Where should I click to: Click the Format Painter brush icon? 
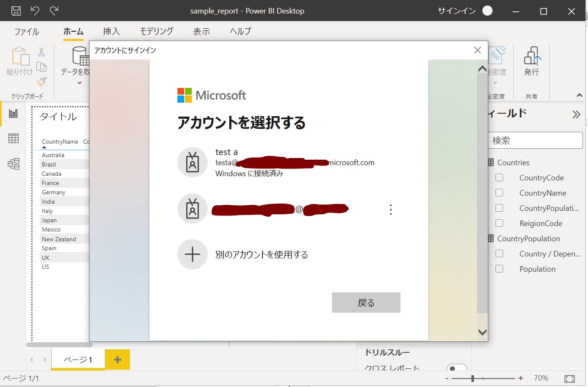[41, 82]
